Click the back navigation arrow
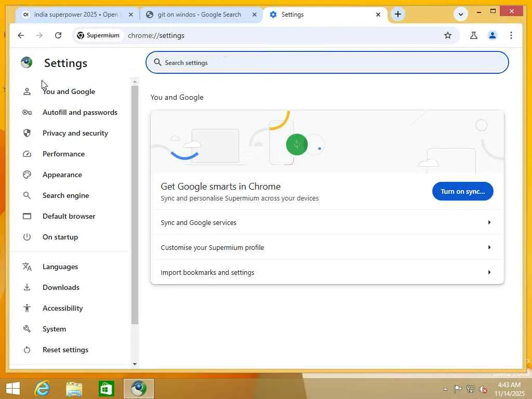 click(x=21, y=35)
